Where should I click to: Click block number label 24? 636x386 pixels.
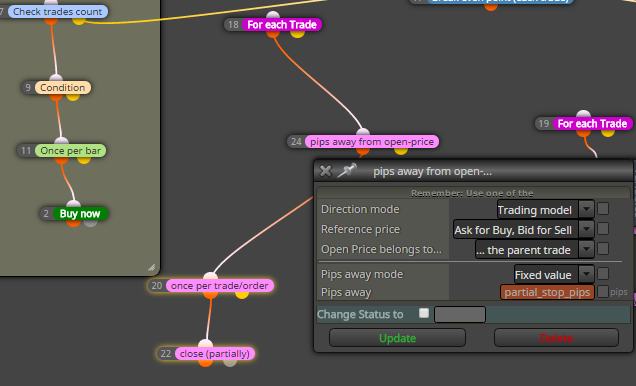click(296, 142)
